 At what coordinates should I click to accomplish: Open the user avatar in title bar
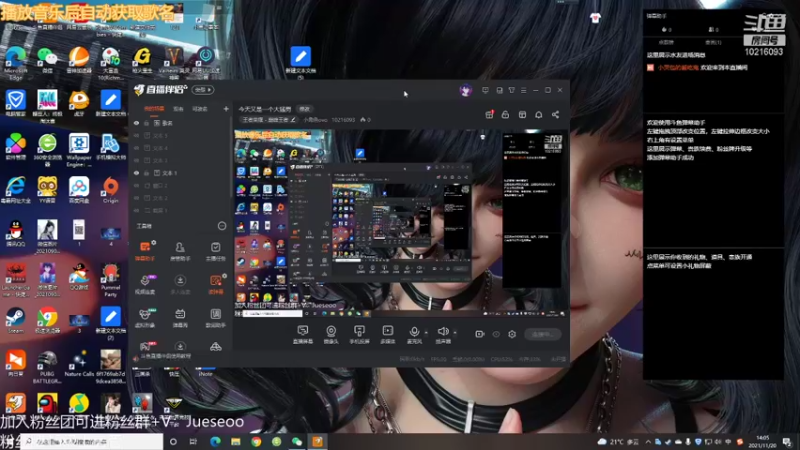pyautogui.click(x=465, y=90)
